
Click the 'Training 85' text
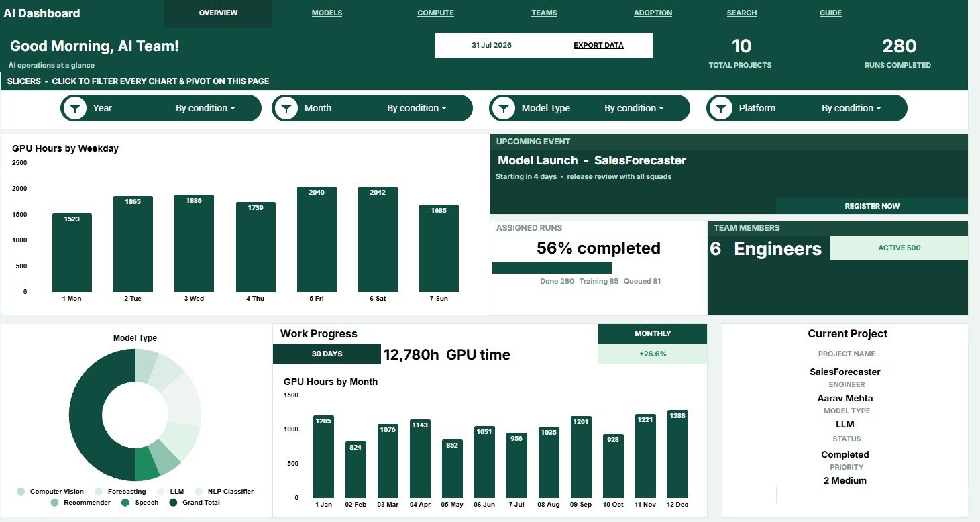coord(599,281)
